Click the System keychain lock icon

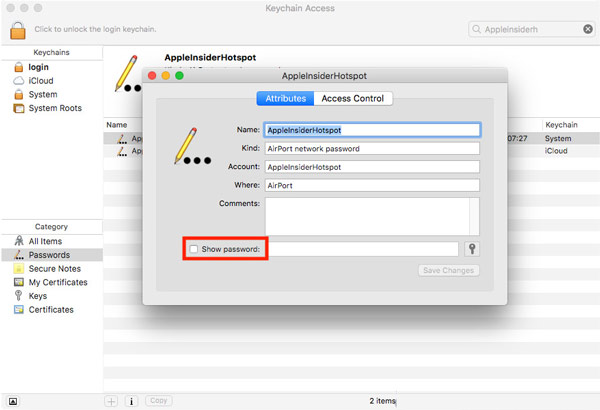(x=18, y=94)
